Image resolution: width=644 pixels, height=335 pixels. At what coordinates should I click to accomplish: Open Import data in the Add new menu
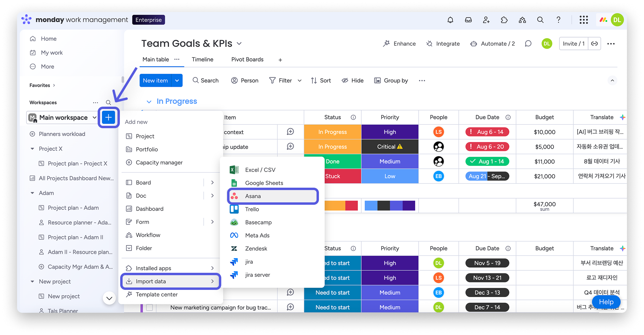coord(171,281)
